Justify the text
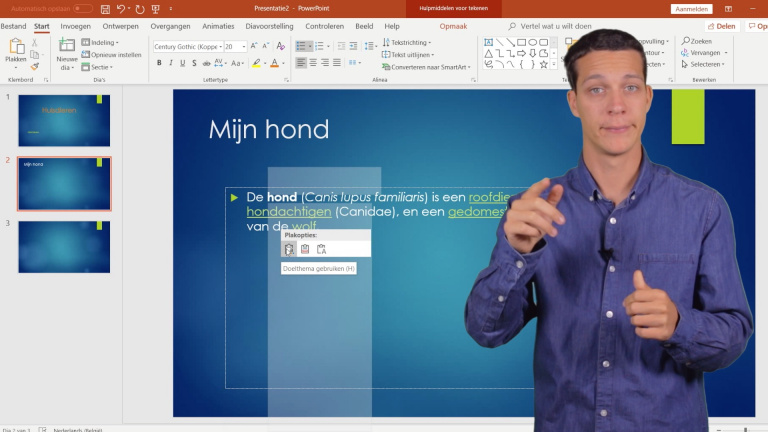 [337, 63]
